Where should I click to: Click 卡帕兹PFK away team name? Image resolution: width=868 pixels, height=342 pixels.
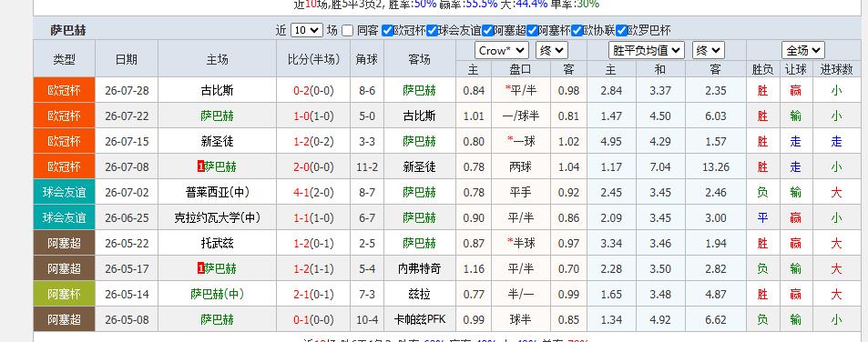click(419, 319)
